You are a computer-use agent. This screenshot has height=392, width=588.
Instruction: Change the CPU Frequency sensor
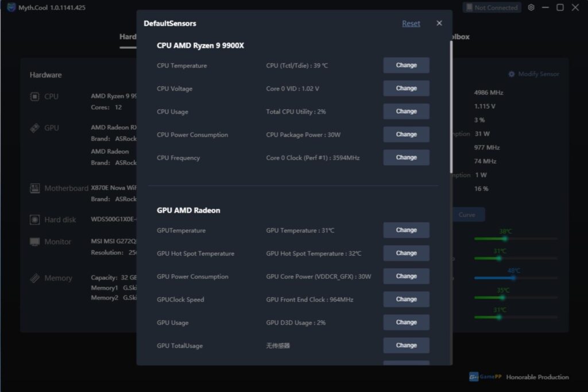click(406, 157)
